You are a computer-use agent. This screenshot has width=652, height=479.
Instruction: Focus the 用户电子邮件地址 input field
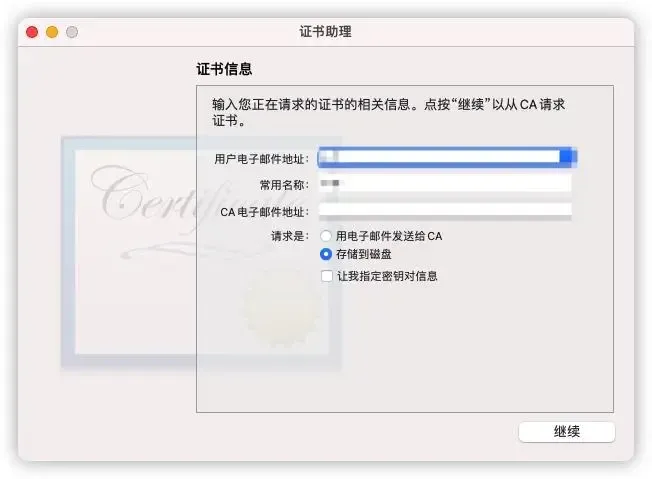pyautogui.click(x=445, y=157)
